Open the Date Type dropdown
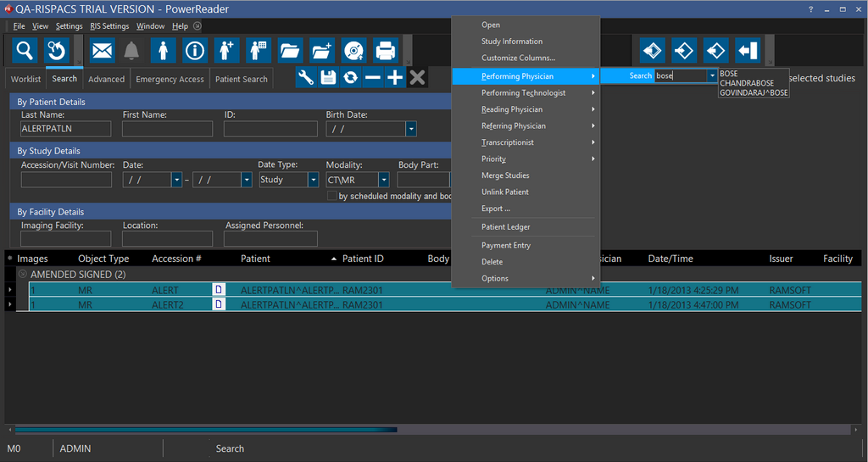The image size is (868, 462). click(314, 180)
